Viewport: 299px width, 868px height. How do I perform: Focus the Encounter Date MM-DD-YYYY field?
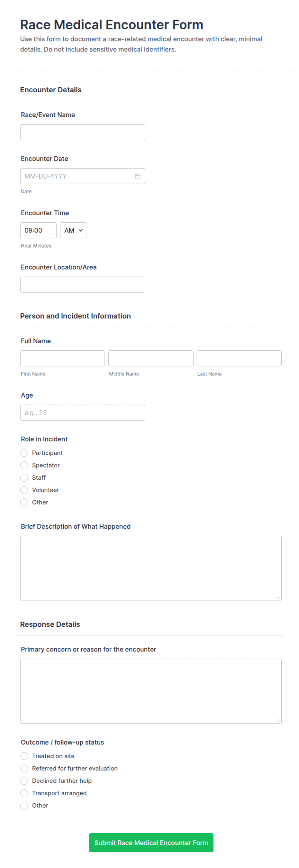83,176
